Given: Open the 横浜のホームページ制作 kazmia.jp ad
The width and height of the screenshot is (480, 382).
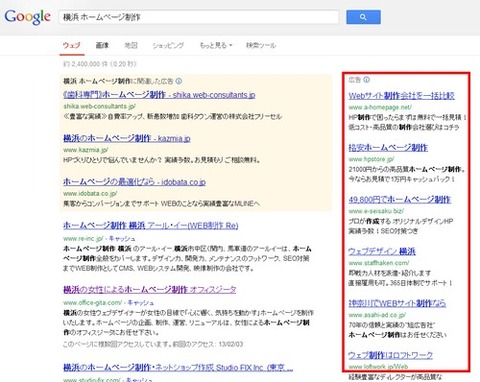Looking at the screenshot, I should pyautogui.click(x=127, y=138).
